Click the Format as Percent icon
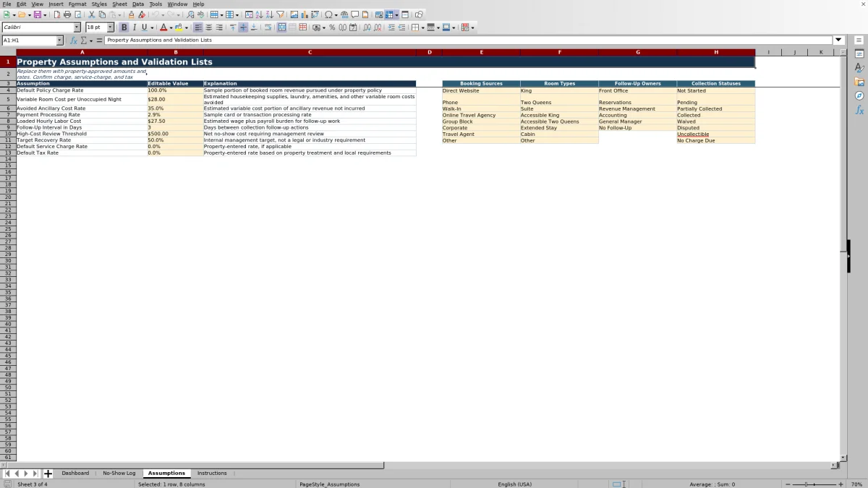Screen dimensions: 868x488 coord(332,27)
